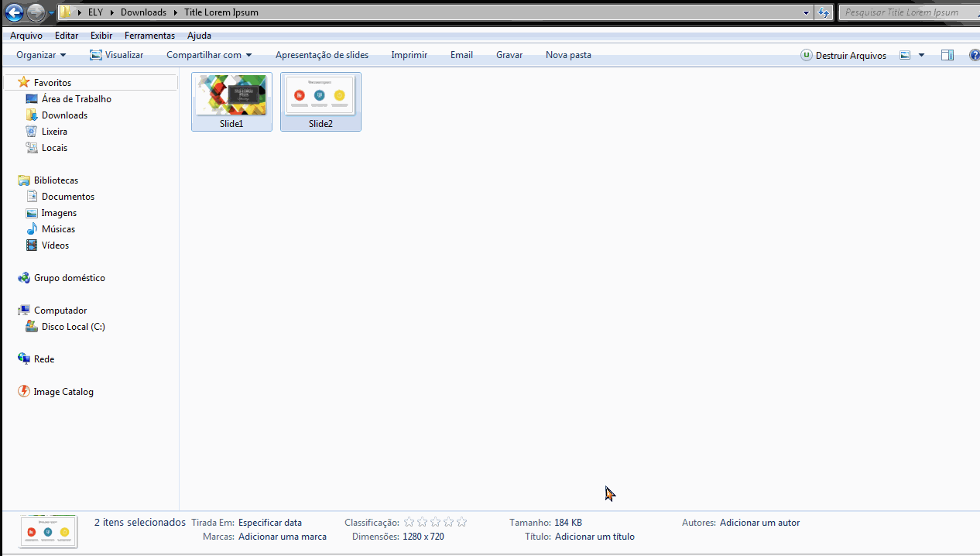Screen dimensions: 980x556
Task: Open the Lixeira from the Favoritos sidebar
Action: pos(53,131)
